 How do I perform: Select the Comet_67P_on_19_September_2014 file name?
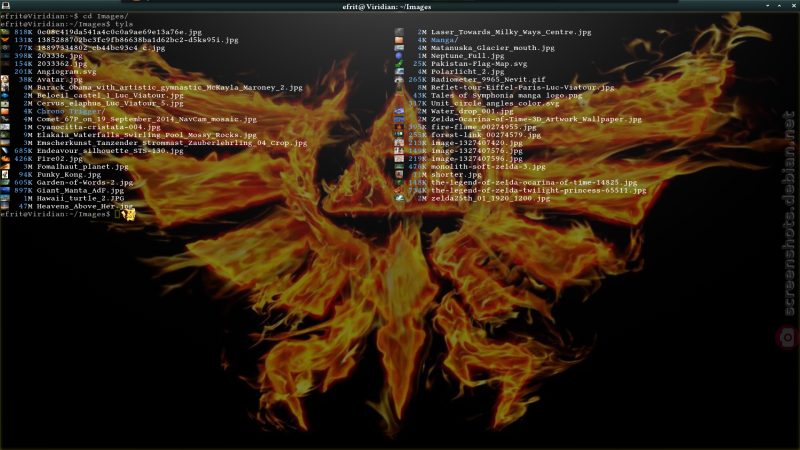146,119
